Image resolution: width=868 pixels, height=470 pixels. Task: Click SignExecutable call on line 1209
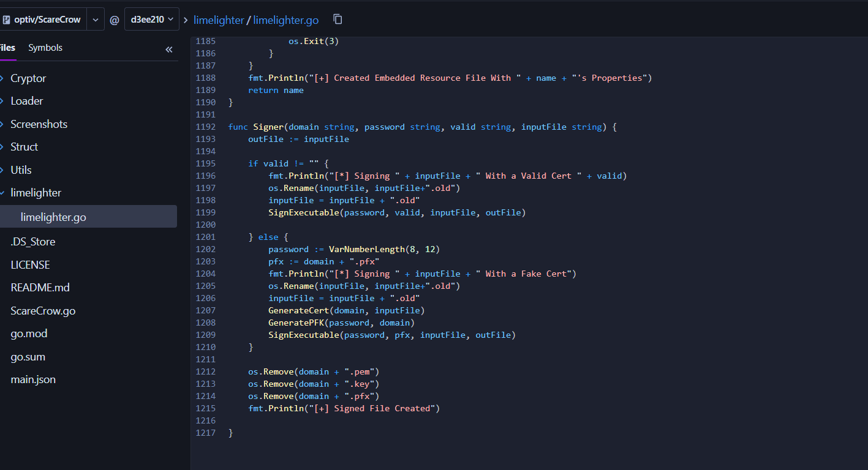tap(303, 335)
